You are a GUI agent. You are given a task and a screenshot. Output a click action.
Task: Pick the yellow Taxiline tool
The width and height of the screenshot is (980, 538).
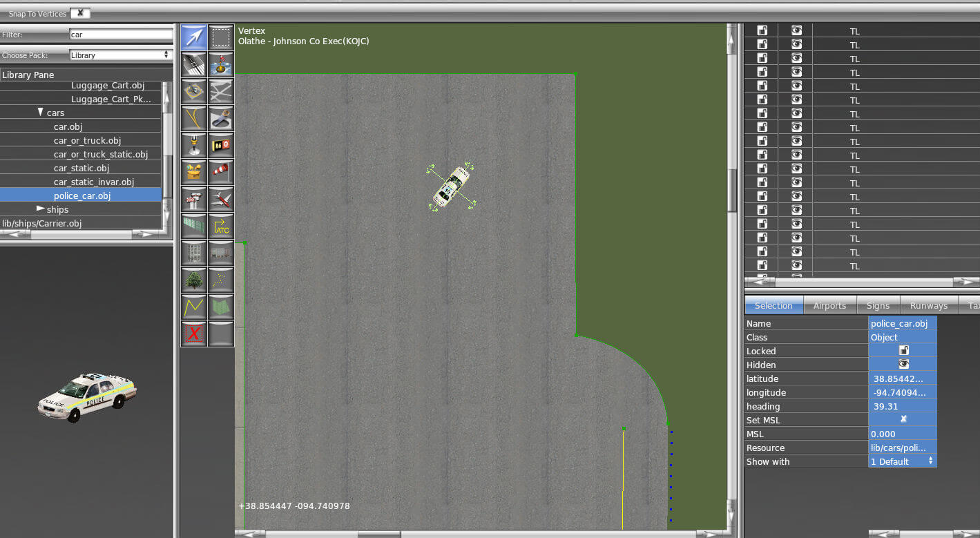(x=193, y=118)
